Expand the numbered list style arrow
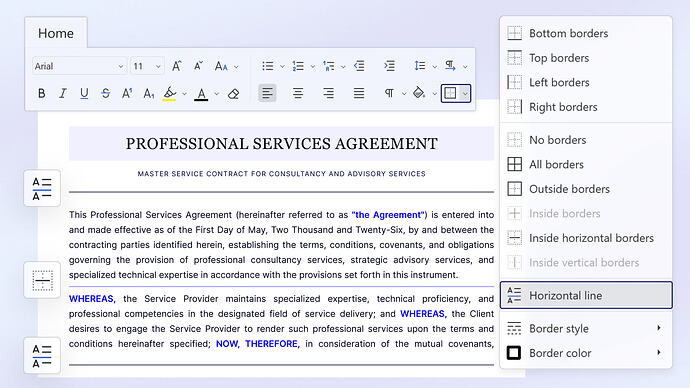Viewport: 690px width, 388px height. click(x=313, y=67)
